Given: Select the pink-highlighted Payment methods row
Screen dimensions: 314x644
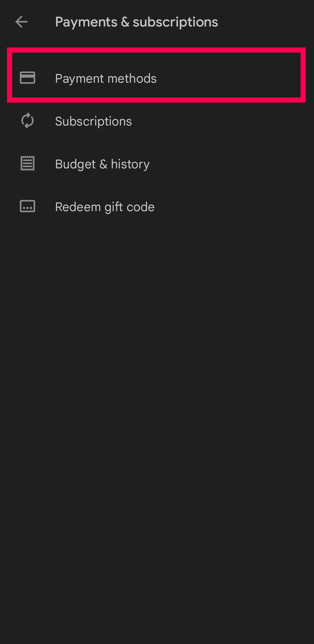Looking at the screenshot, I should (156, 75).
